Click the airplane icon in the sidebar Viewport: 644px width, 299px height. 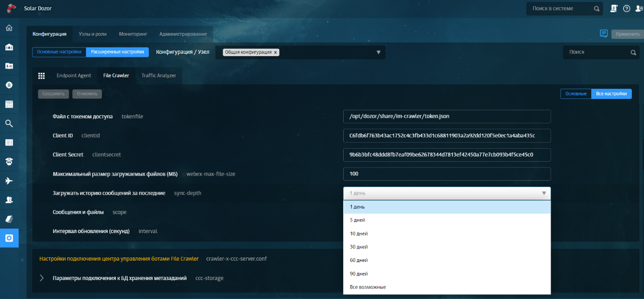[x=9, y=181]
